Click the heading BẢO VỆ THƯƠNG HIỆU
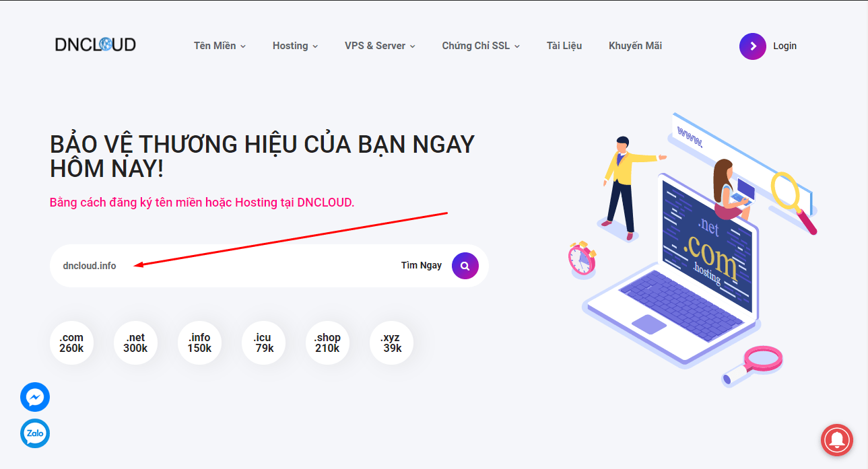This screenshot has width=868, height=469. point(262,156)
